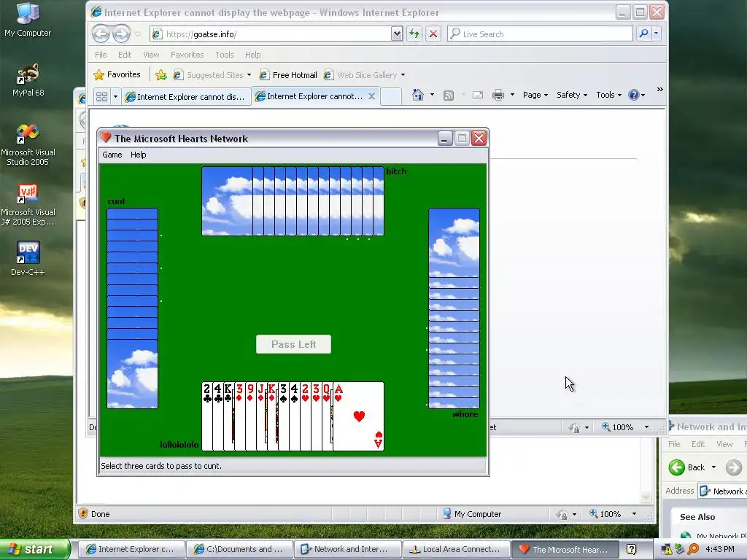Viewport: 747px width, 560px height.
Task: Click the IE Back arrow button
Action: coord(101,34)
